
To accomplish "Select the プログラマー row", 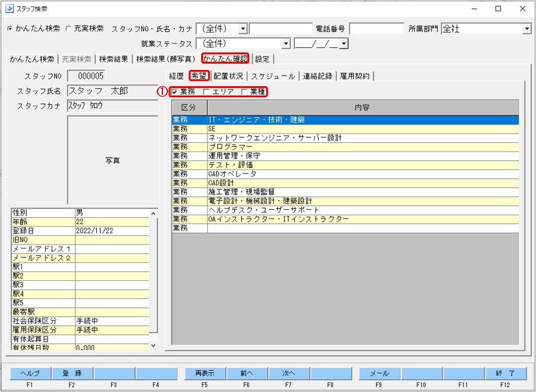I will [345, 147].
